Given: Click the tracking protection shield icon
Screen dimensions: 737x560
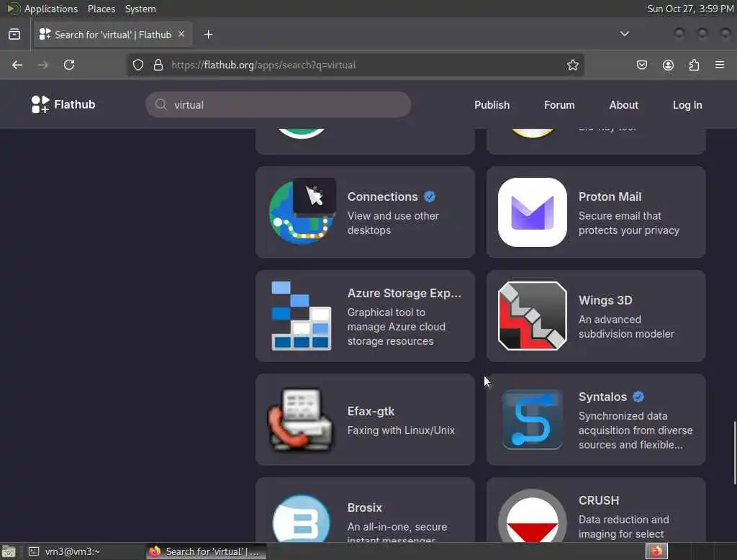Looking at the screenshot, I should coord(137,65).
